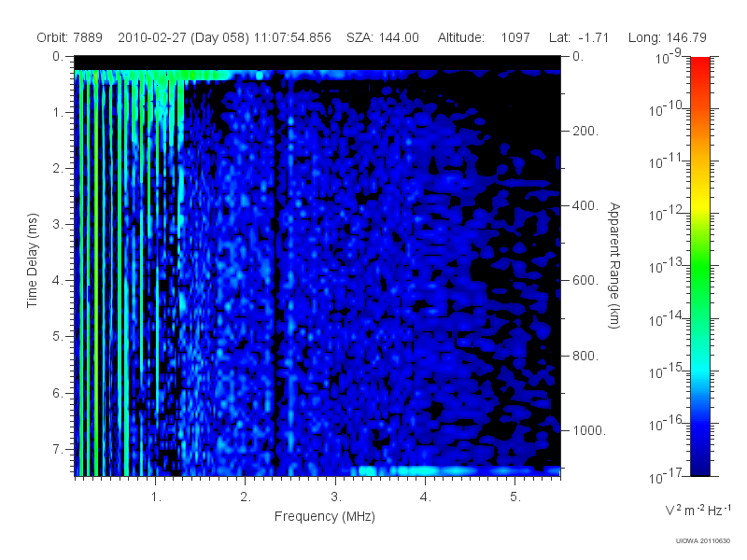Click the colorbar unit label 'V² m⁻² Hz⁻¹'
The image size is (747, 560).
coord(698,510)
